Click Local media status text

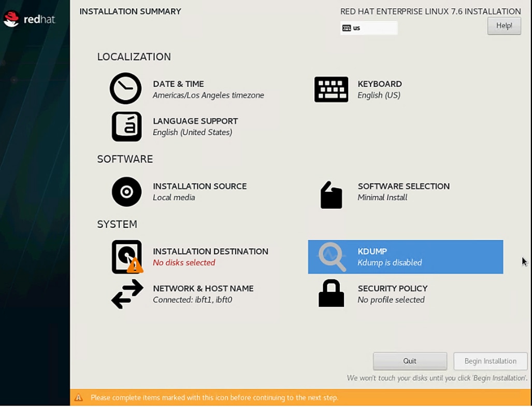174,198
